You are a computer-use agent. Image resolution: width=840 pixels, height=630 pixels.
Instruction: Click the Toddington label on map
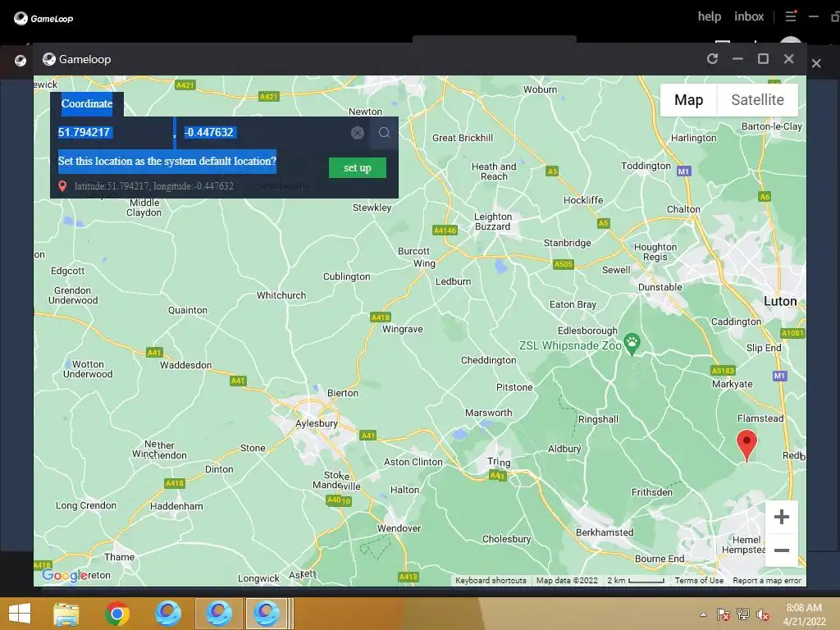pyautogui.click(x=646, y=166)
